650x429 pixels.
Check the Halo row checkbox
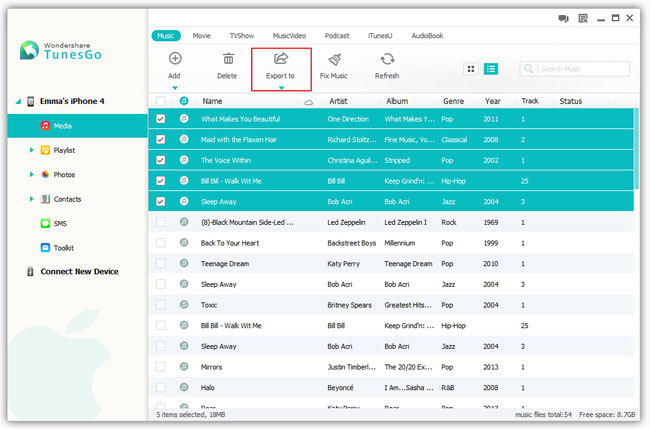tap(160, 388)
